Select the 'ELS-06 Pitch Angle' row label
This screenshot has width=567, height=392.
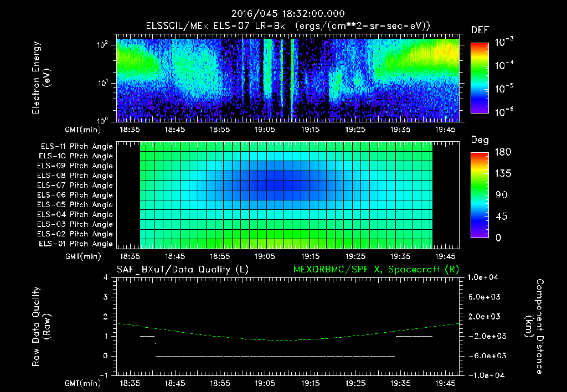click(75, 195)
